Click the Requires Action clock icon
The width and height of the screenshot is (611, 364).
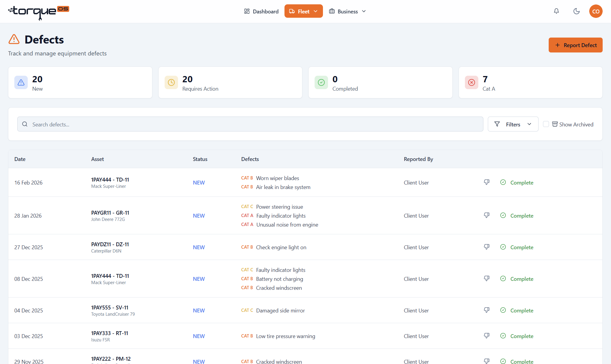point(171,82)
